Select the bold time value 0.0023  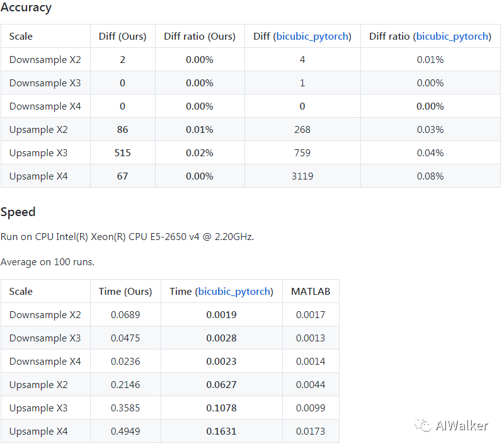[222, 362]
